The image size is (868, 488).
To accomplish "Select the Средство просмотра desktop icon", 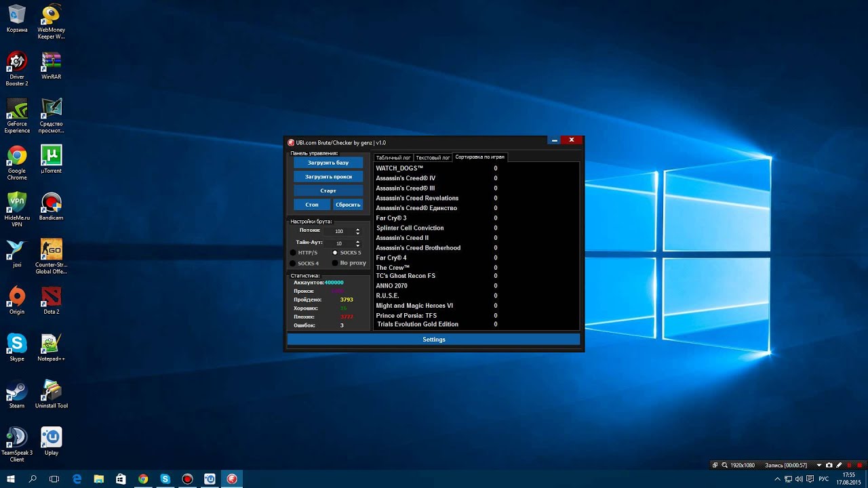I will 51,115.
